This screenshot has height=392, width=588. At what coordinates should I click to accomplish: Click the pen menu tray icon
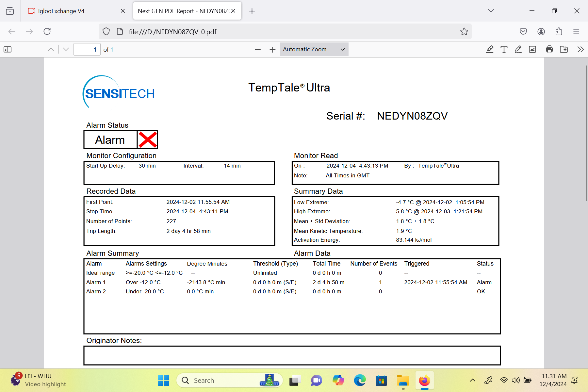(x=488, y=380)
